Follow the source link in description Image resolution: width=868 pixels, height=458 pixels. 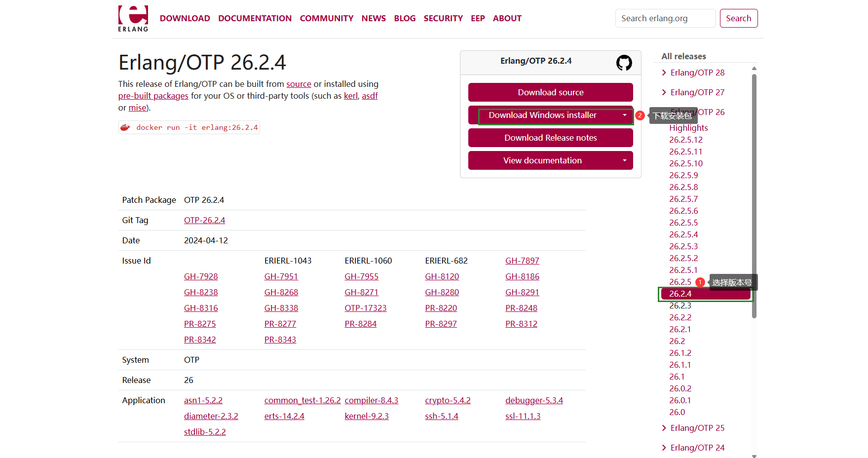(299, 84)
